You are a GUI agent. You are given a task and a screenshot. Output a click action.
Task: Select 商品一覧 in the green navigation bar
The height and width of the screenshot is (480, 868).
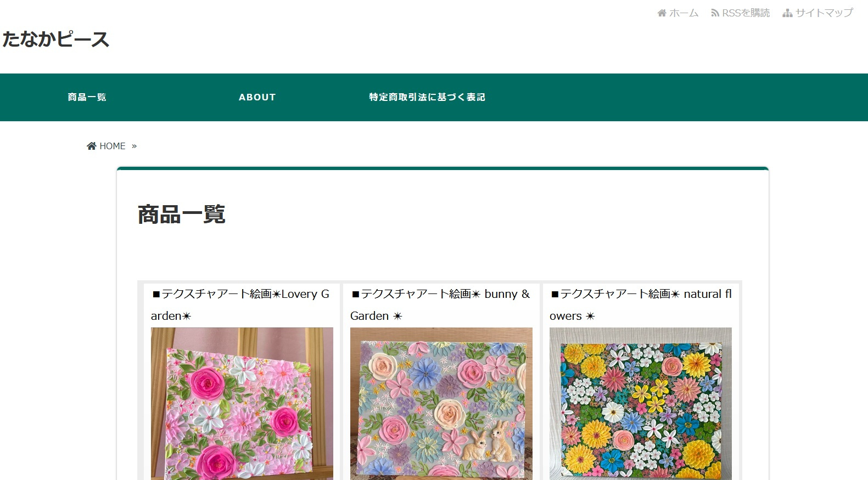[87, 97]
